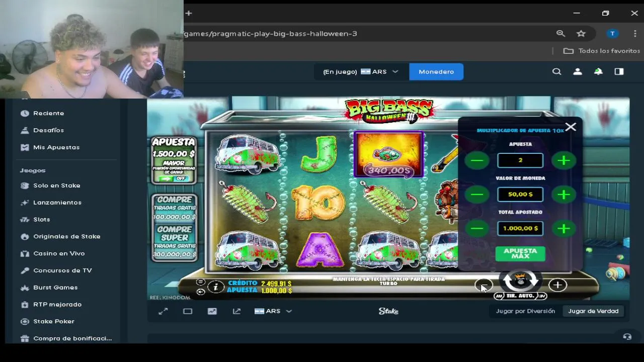
Task: Open the game info (i) button
Action: pyautogui.click(x=216, y=287)
